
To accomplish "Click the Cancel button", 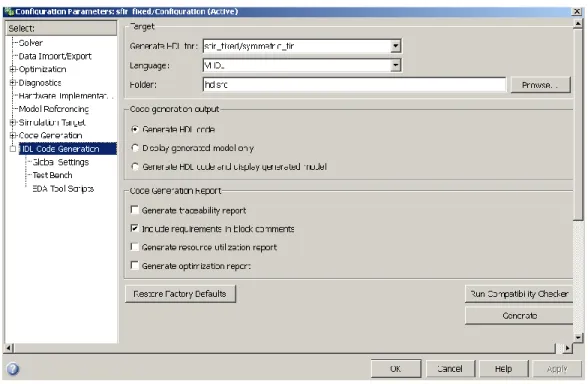I will click(450, 369).
